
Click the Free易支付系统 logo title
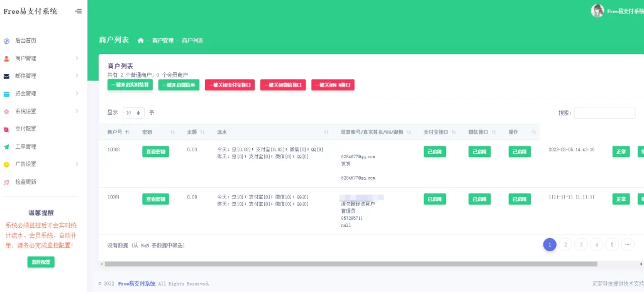pyautogui.click(x=30, y=11)
